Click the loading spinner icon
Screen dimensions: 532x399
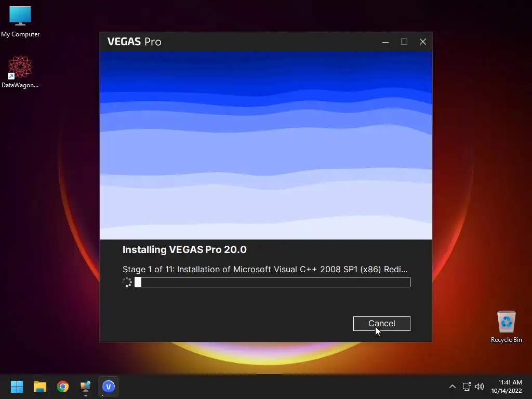click(x=127, y=282)
